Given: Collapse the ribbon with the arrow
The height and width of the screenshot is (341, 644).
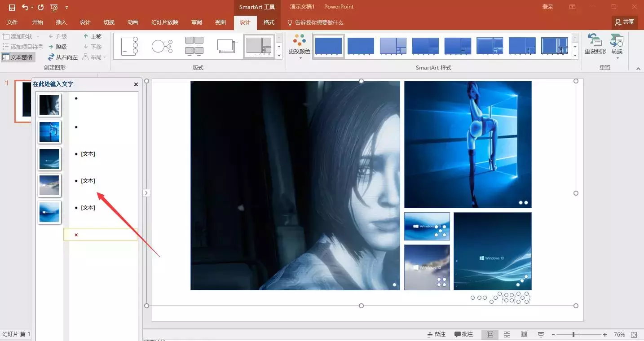Looking at the screenshot, I should [638, 69].
